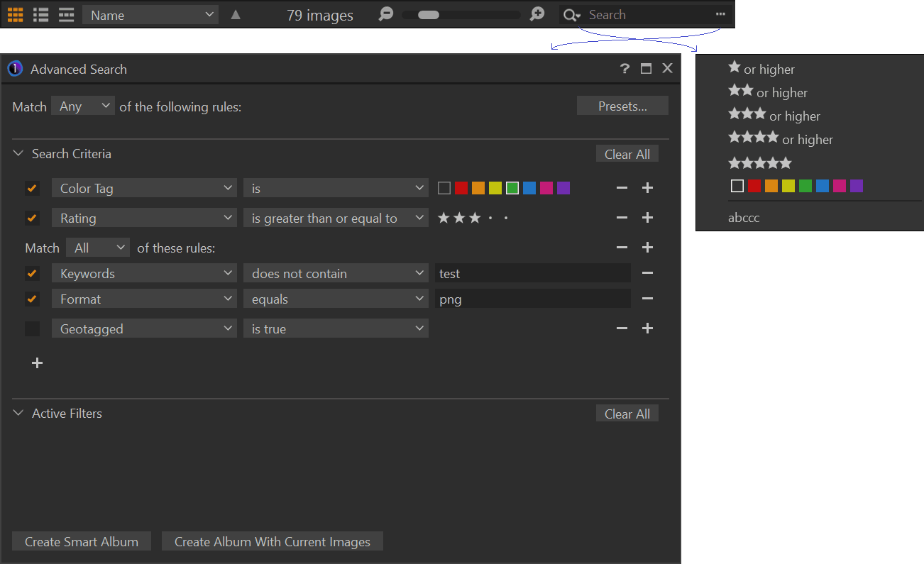
Task: Switch to list view layout
Action: (41, 15)
